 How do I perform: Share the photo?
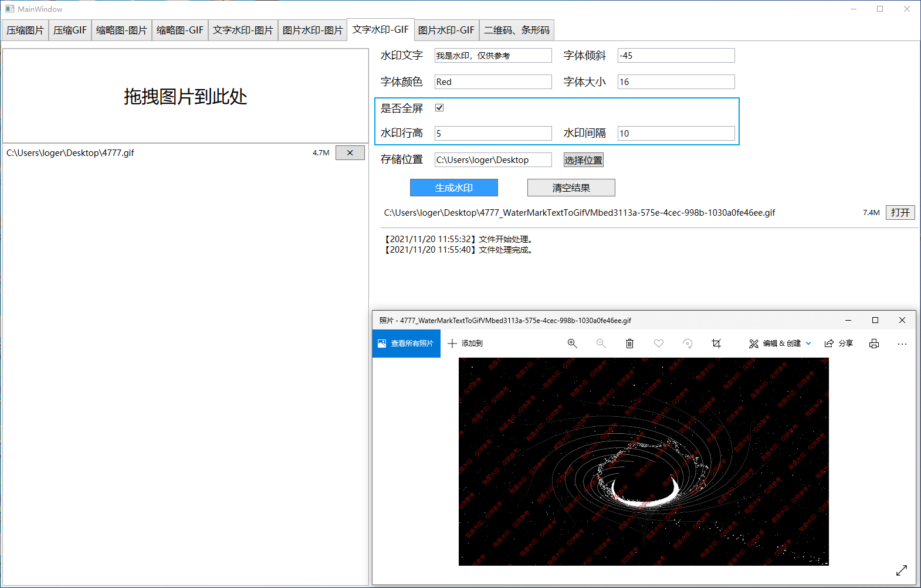(x=838, y=344)
